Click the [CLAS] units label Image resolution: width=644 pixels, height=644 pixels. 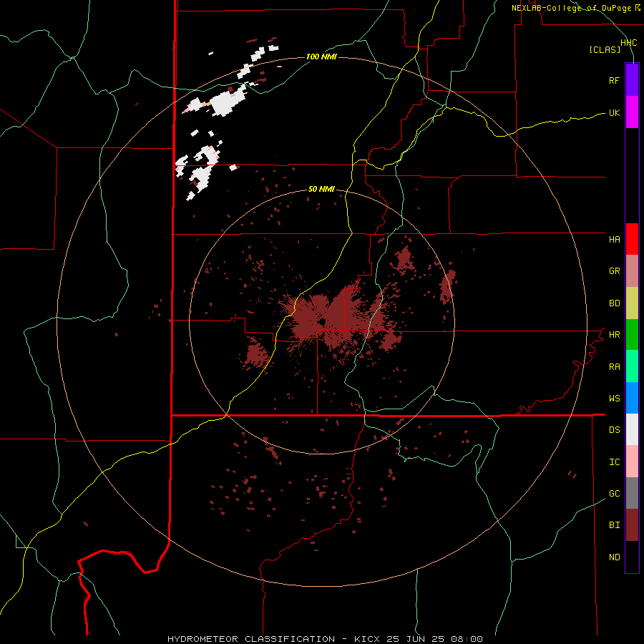605,49
